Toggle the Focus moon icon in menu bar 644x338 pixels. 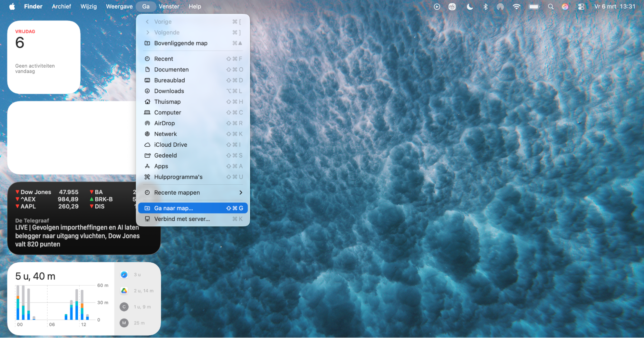[470, 6]
